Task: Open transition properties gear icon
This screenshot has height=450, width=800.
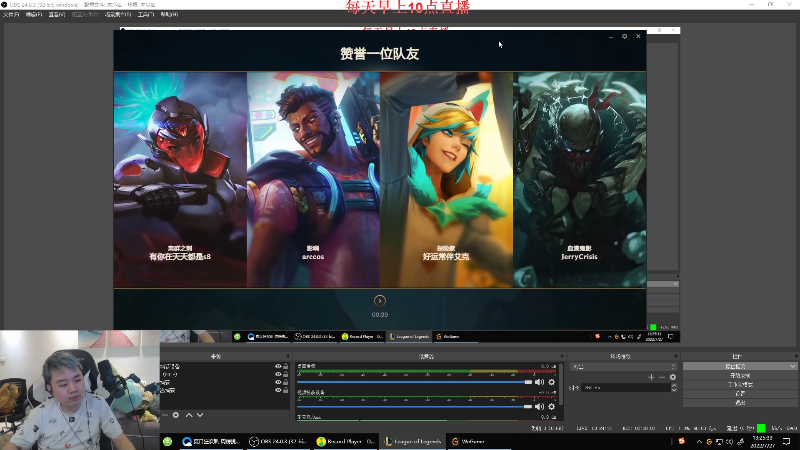Action: (673, 377)
